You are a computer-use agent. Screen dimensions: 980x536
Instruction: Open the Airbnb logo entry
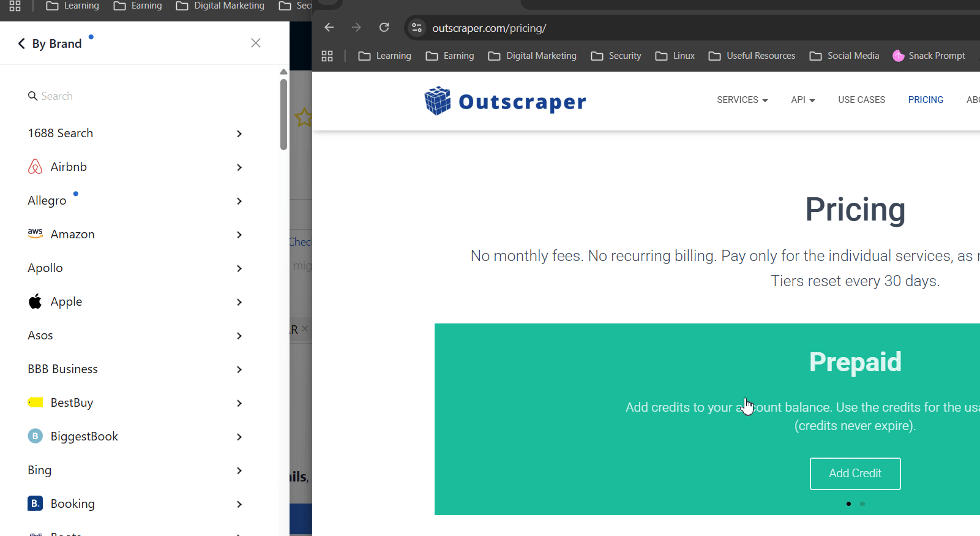36,167
